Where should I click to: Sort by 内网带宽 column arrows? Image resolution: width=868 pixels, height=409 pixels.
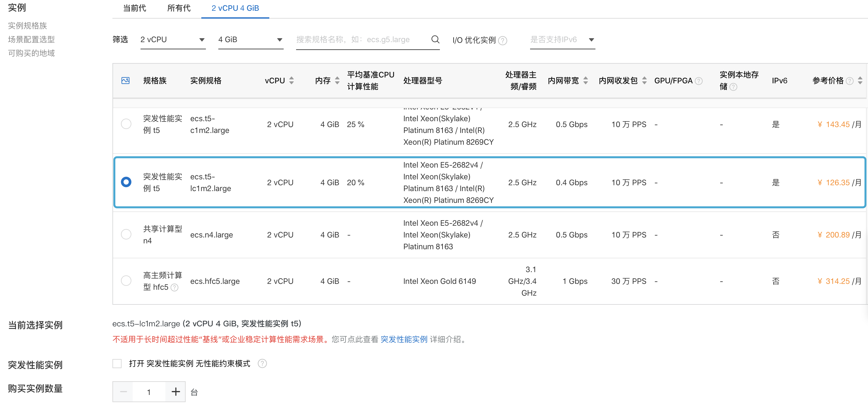586,80
